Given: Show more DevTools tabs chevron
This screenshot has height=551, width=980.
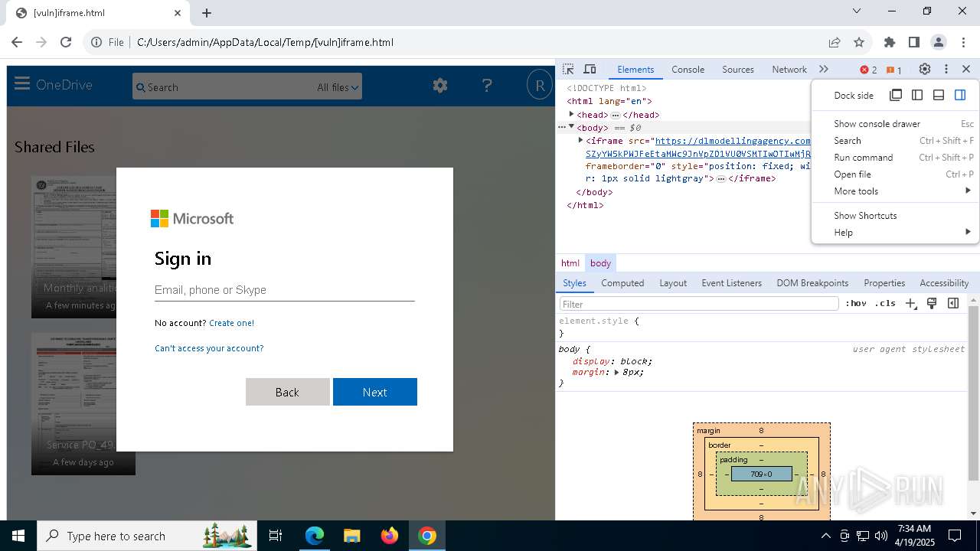Looking at the screenshot, I should (x=824, y=69).
